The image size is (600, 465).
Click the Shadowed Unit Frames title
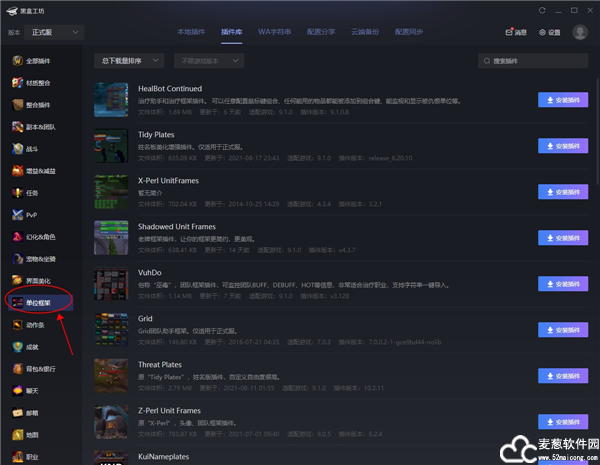click(177, 227)
